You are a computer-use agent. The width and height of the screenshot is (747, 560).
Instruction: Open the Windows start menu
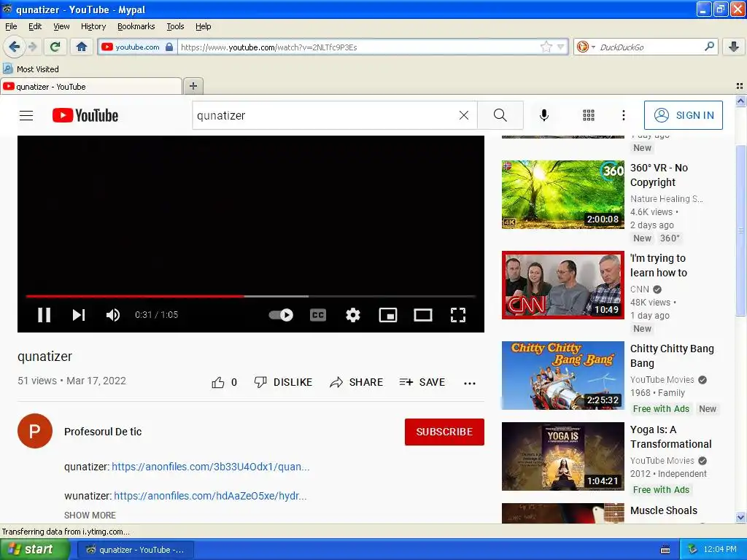tap(34, 550)
